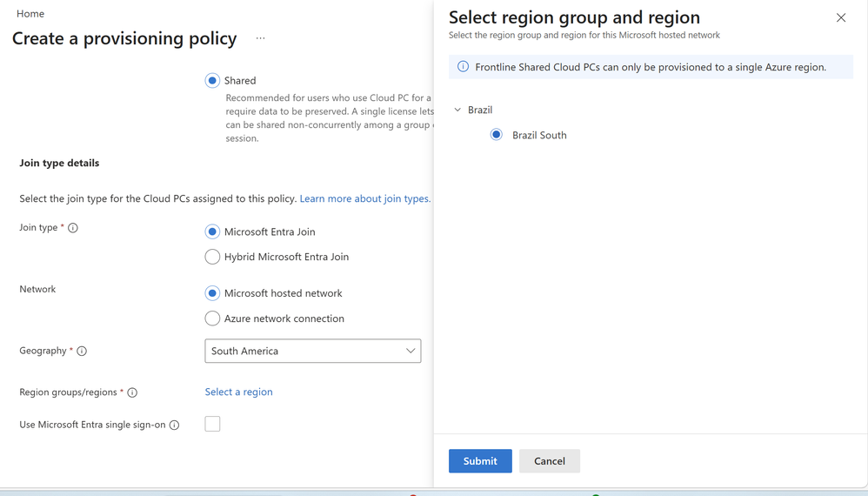Viewport: 868px width, 496px height.
Task: Open the ellipsis menu beside the title
Action: [260, 39]
